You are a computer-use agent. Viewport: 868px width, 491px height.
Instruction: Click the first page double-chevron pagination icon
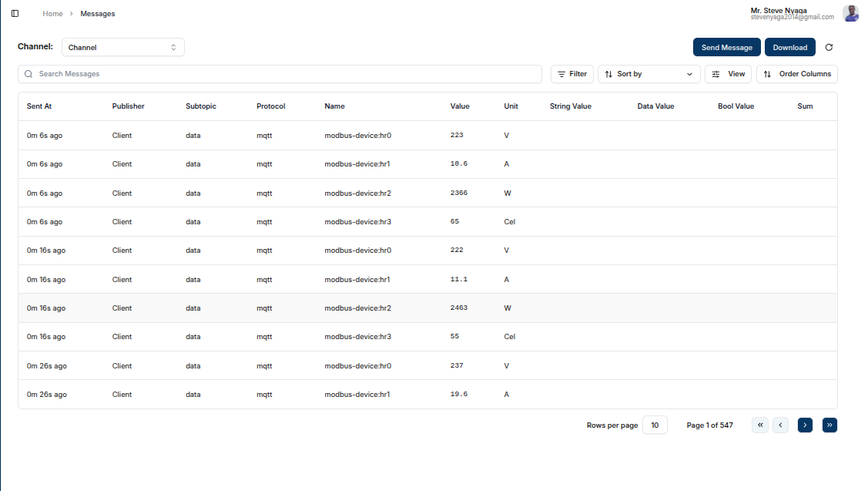[x=760, y=425]
